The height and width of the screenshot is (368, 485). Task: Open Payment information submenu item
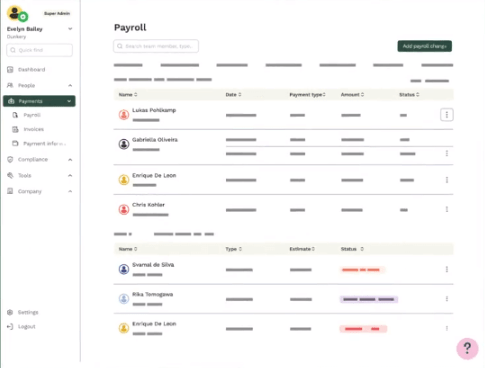(x=44, y=143)
